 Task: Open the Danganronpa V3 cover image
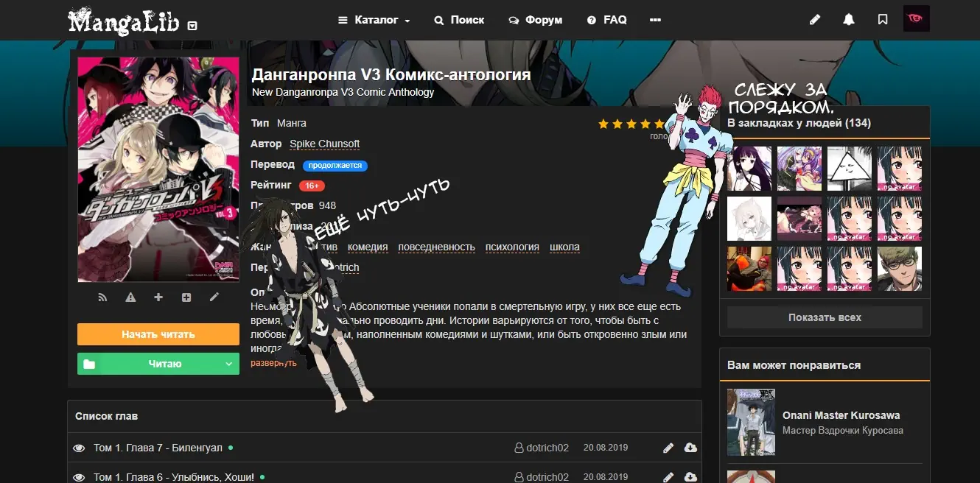158,169
